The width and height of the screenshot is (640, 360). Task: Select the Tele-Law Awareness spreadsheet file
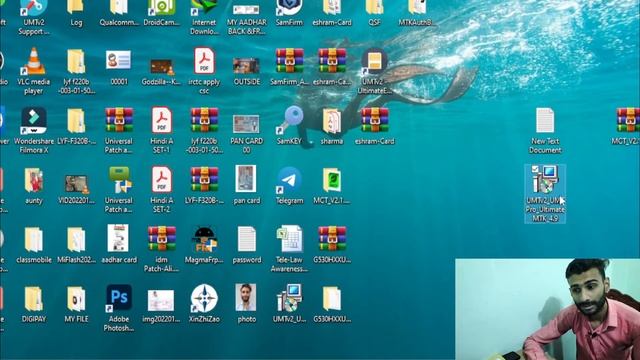pos(289,239)
